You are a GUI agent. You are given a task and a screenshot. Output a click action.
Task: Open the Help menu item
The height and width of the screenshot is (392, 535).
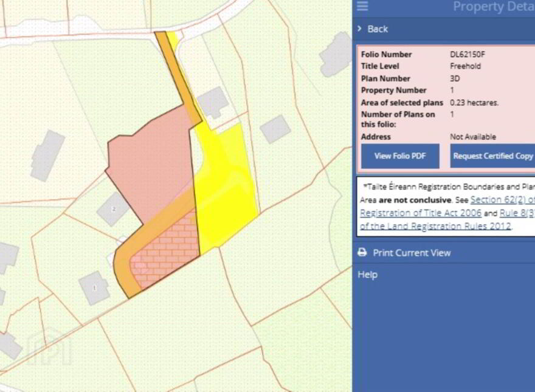coord(367,275)
